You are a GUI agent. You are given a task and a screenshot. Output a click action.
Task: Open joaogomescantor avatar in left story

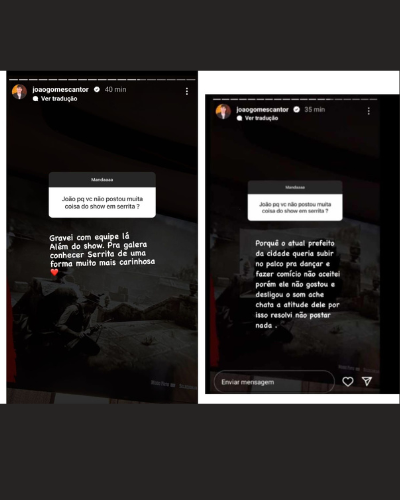pyautogui.click(x=19, y=92)
